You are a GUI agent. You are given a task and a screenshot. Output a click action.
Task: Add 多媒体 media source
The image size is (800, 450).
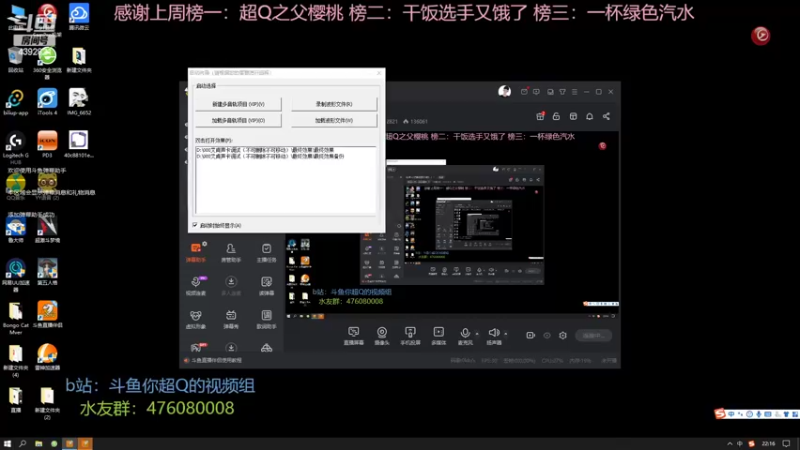[x=438, y=336]
